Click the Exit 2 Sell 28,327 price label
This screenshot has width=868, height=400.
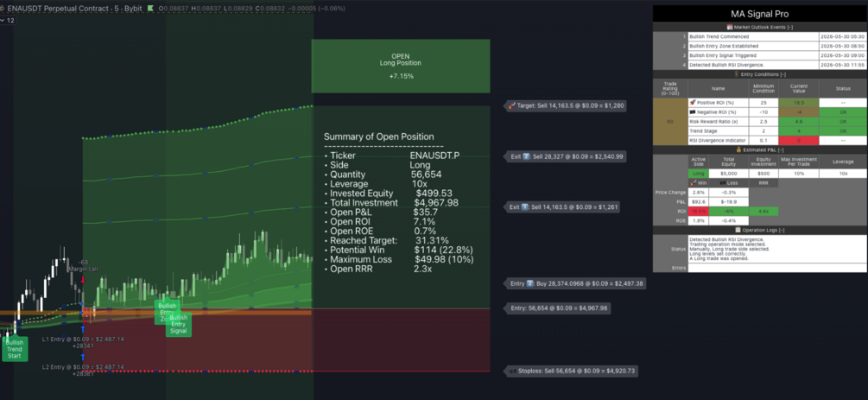tap(565, 156)
